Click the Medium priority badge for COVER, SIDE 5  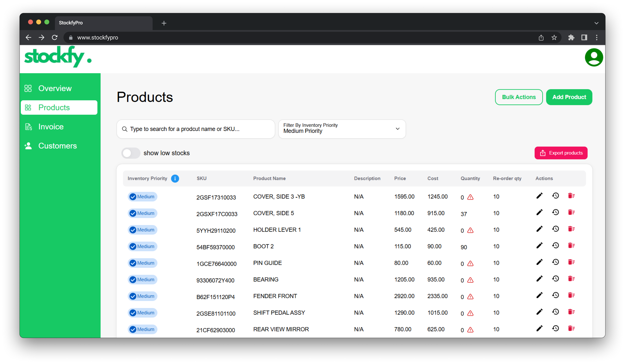click(x=142, y=213)
